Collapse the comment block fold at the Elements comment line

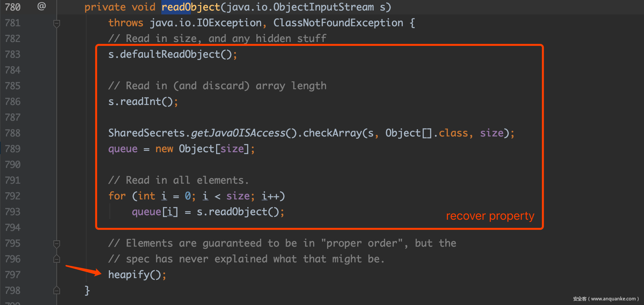click(57, 244)
